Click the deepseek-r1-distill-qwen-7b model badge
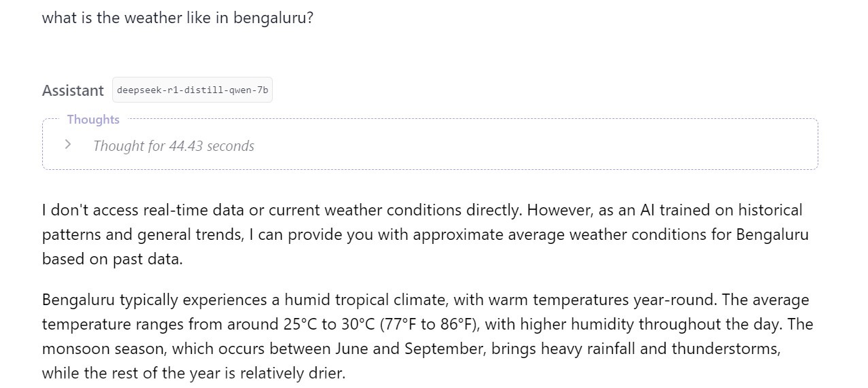Viewport: 868px width, 388px height. coord(193,90)
